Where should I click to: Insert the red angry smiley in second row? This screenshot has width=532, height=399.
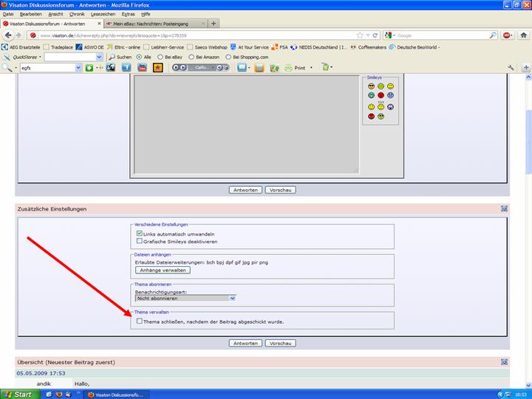[381, 95]
